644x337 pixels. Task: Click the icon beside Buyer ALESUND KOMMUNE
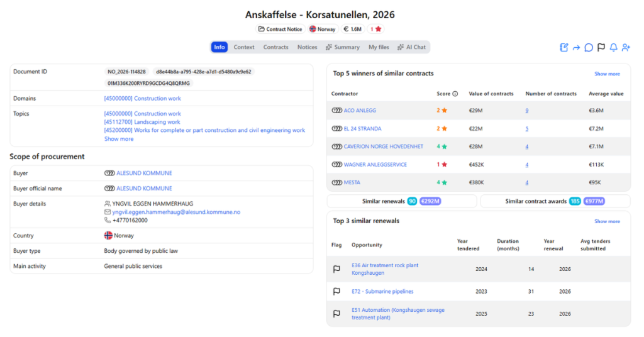(109, 174)
